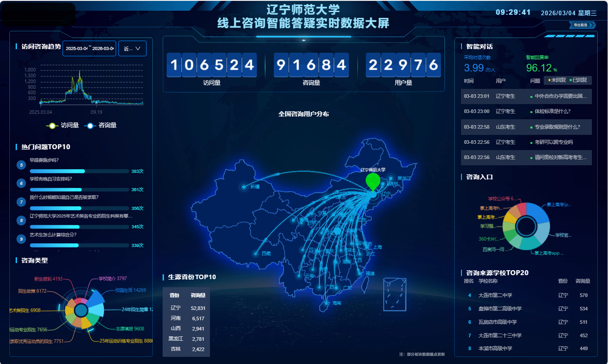The image size is (608, 364).
Task: Open the date range picker field
Action: click(x=89, y=49)
